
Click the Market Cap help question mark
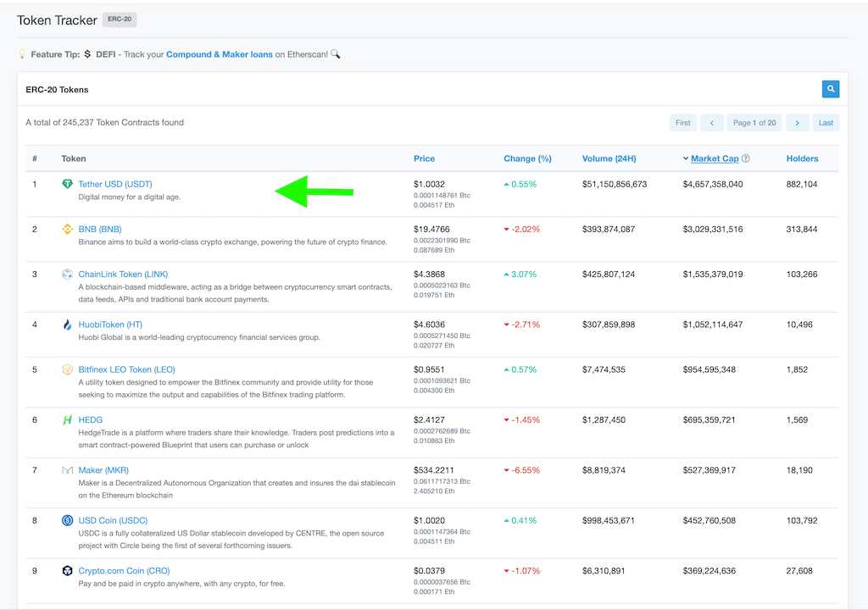[x=745, y=158]
